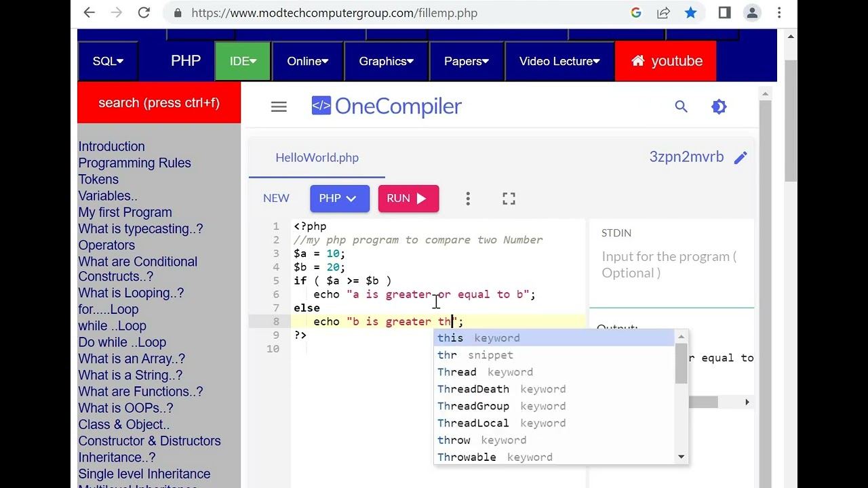Open the What are Functions..? link
The height and width of the screenshot is (488, 868).
[140, 392]
